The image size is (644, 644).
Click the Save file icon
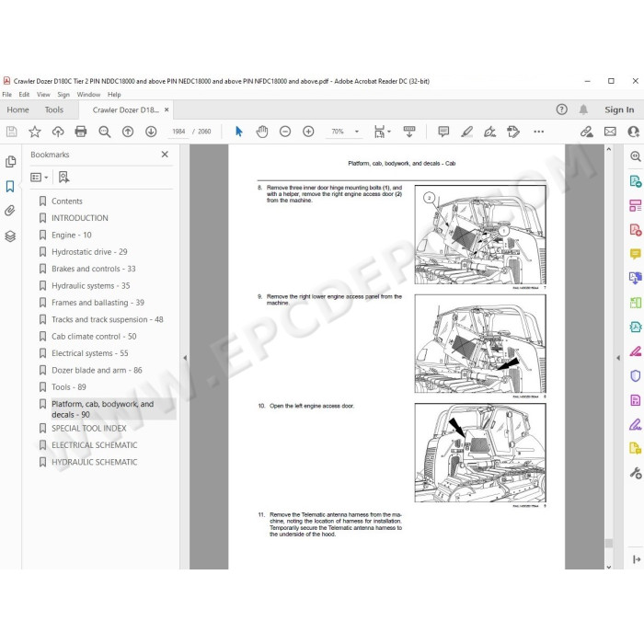click(11, 132)
